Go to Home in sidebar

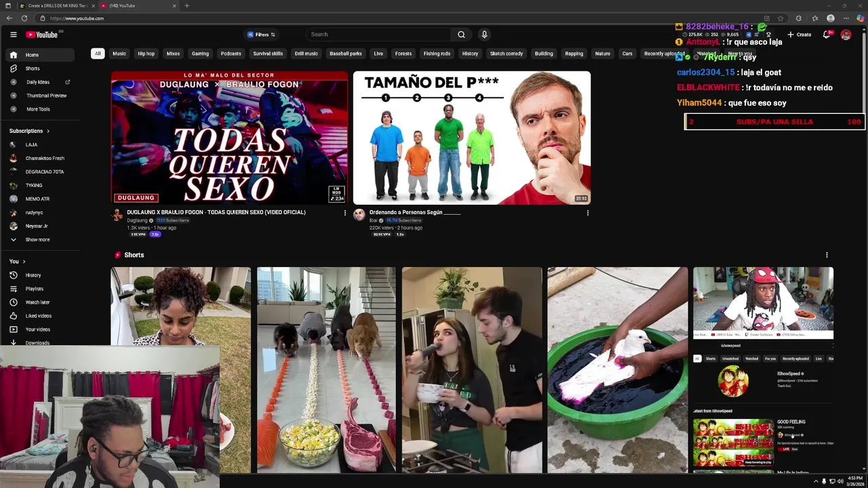click(x=41, y=55)
